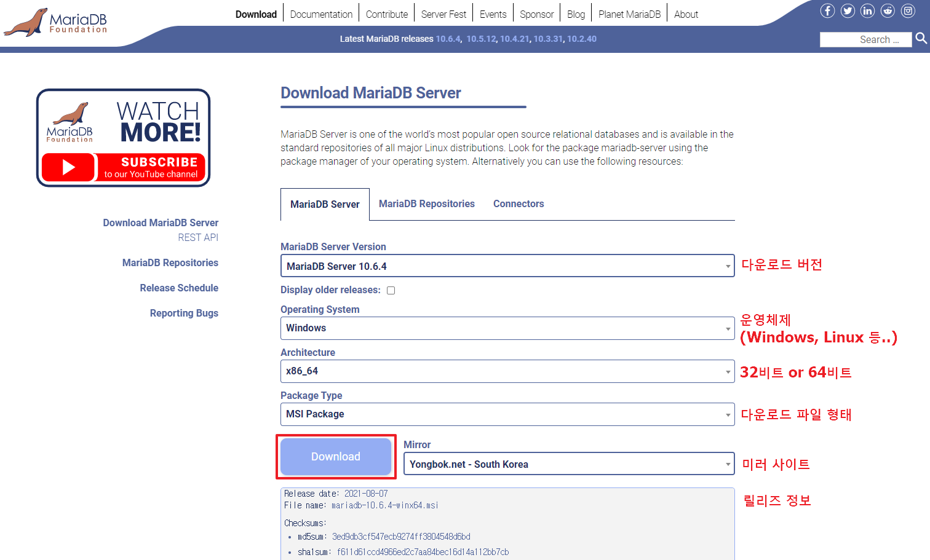Open the Facebook social icon
The height and width of the screenshot is (560, 930).
[x=827, y=10]
